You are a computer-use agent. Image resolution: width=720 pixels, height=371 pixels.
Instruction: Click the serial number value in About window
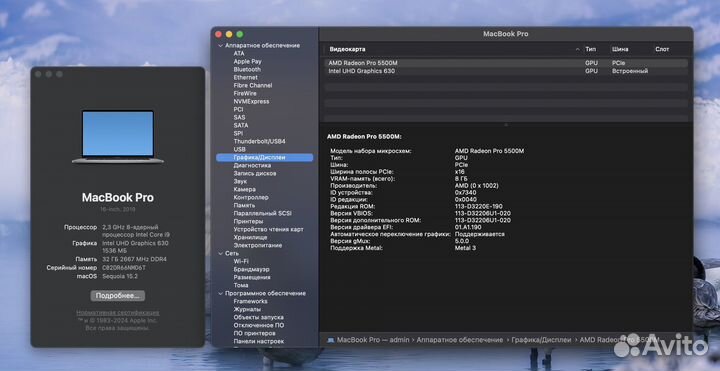point(124,268)
